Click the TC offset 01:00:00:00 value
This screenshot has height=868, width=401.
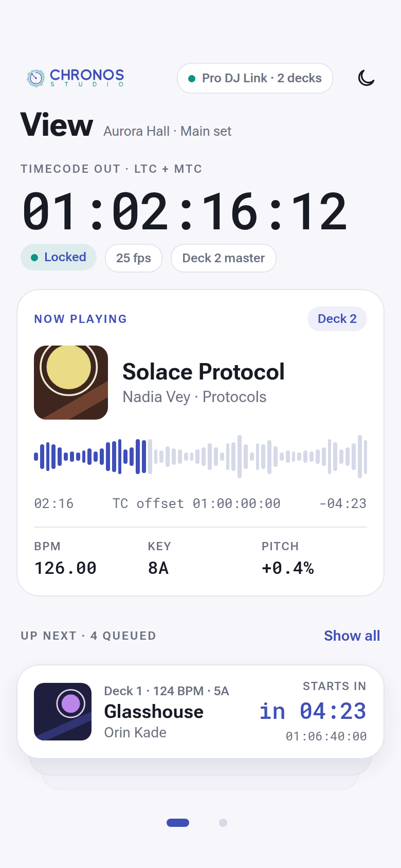click(196, 503)
